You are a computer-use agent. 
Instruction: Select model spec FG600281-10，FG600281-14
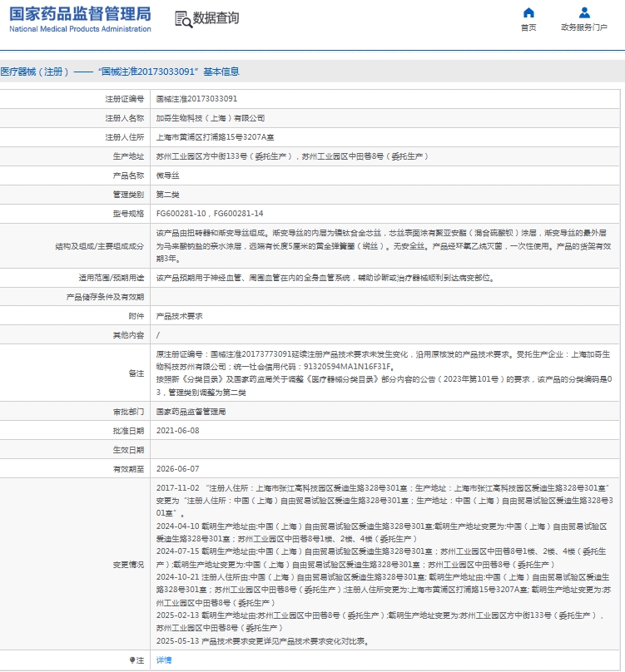(210, 214)
